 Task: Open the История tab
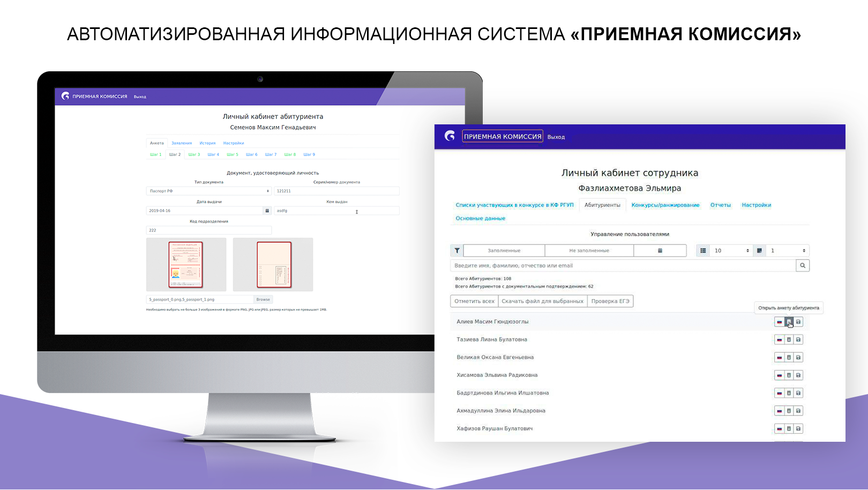207,143
